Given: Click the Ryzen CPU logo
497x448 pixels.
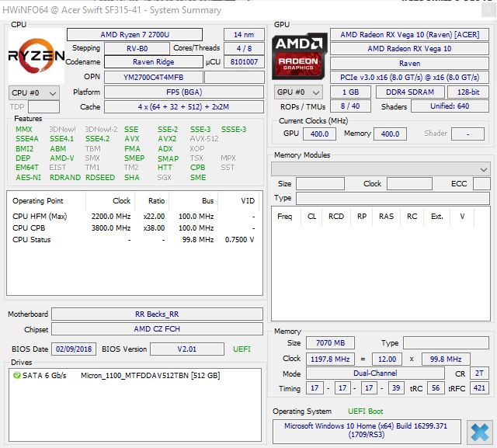Looking at the screenshot, I should coord(36,56).
